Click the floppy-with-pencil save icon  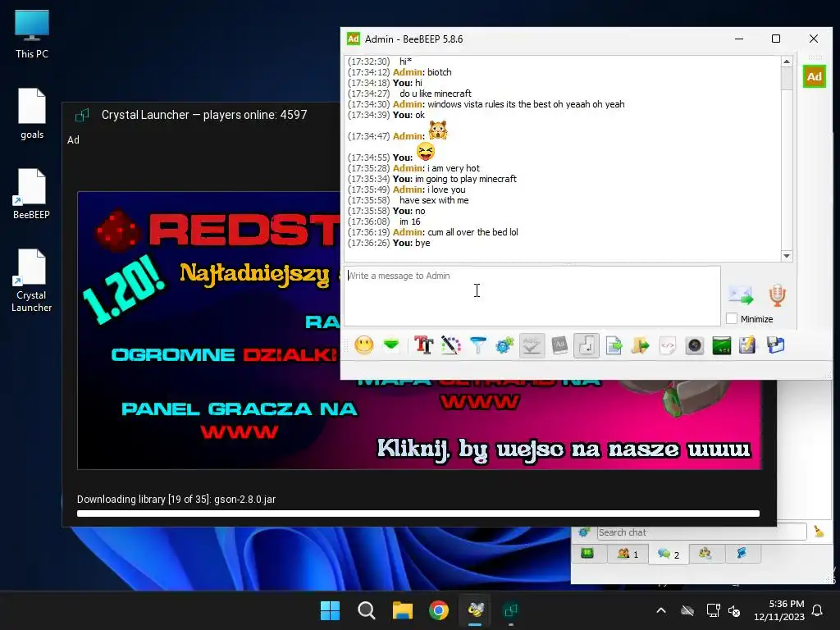pyautogui.click(x=748, y=345)
